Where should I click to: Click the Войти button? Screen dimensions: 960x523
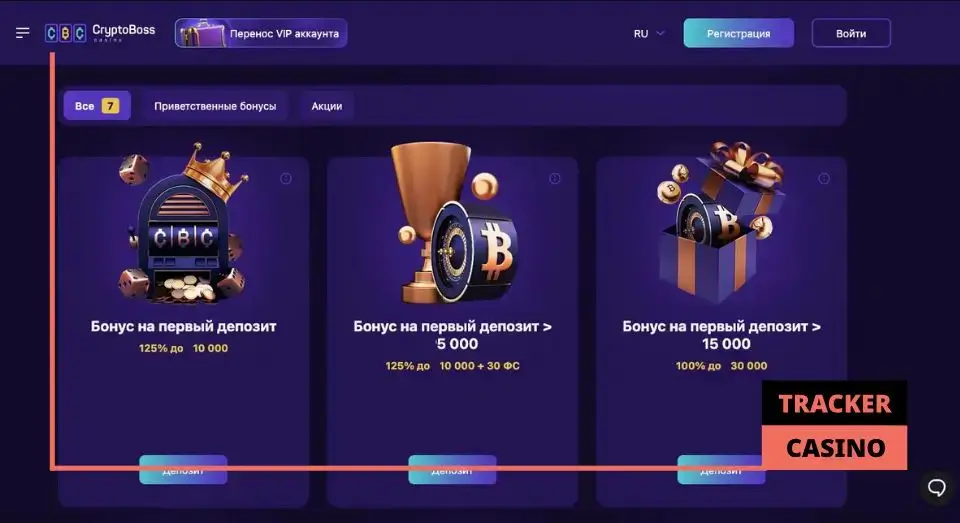point(851,34)
